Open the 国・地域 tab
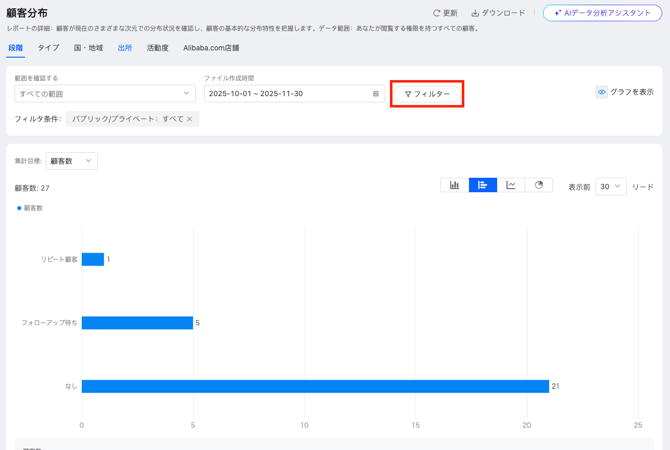 pyautogui.click(x=88, y=48)
